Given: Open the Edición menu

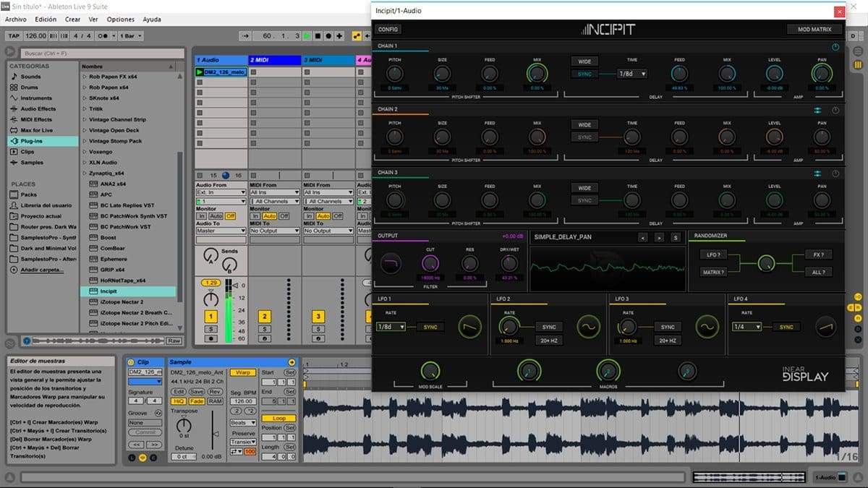Looking at the screenshot, I should pos(46,20).
